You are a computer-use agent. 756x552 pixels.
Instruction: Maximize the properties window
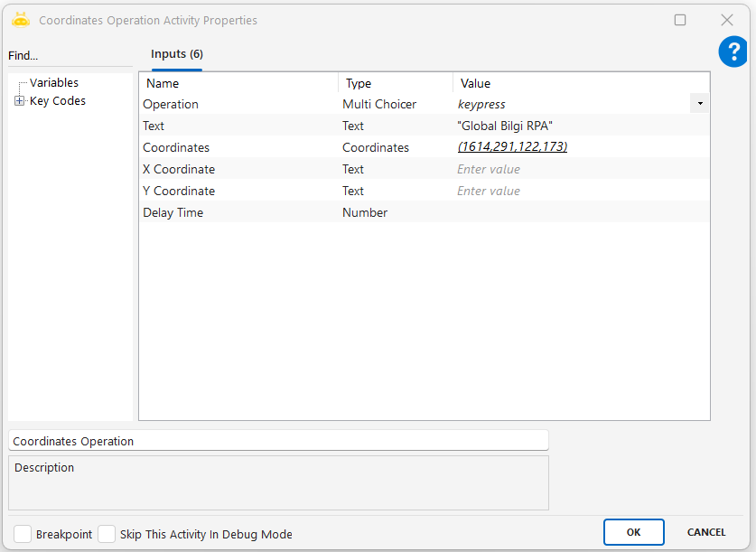point(680,20)
